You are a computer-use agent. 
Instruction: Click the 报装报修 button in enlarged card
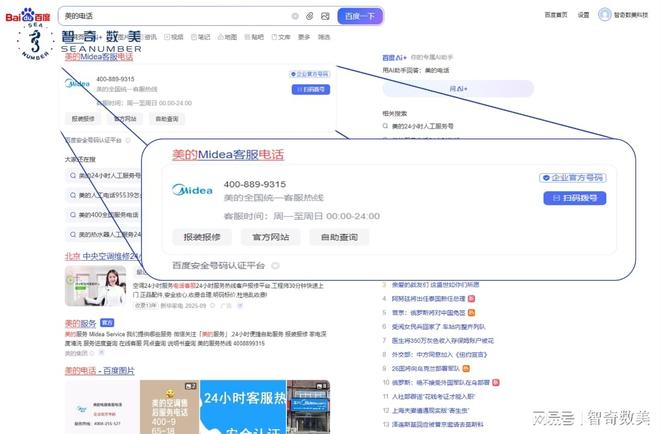pyautogui.click(x=202, y=237)
